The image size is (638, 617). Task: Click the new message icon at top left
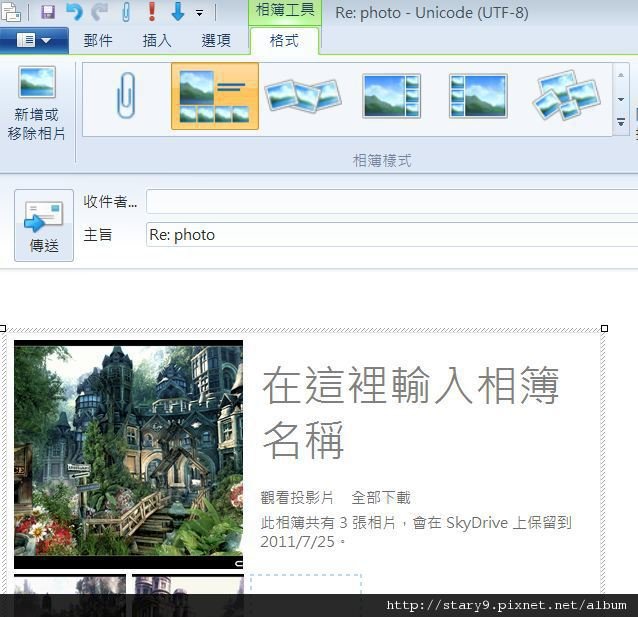click(x=11, y=11)
